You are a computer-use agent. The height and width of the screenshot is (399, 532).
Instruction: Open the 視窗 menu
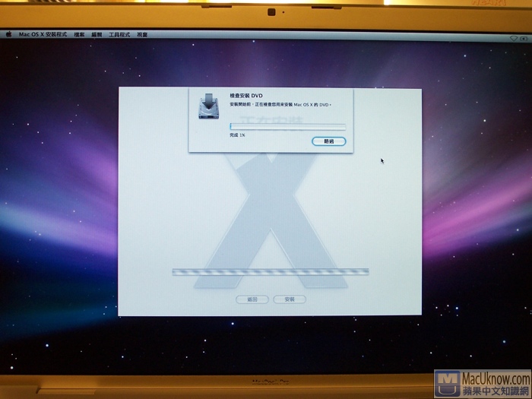pos(142,35)
